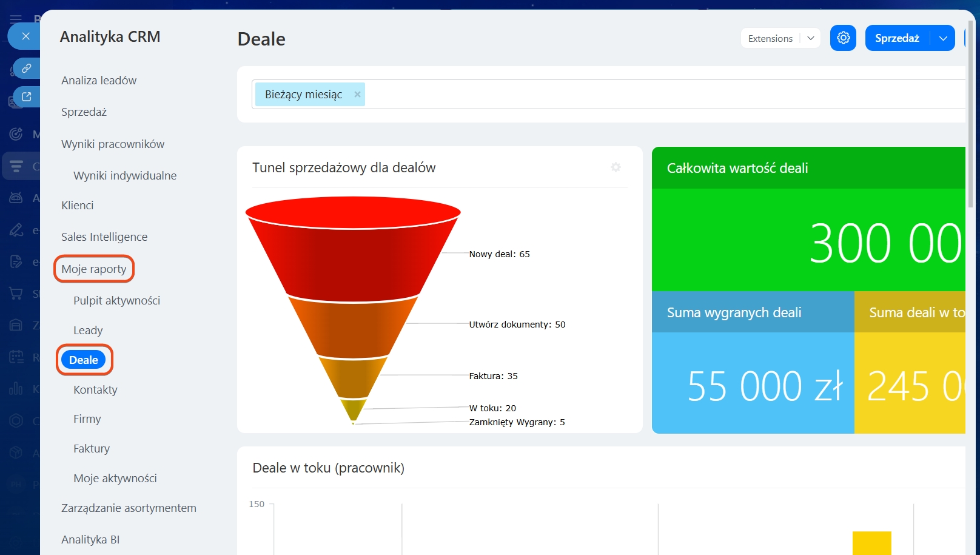
Task: Go to Wyniki indywidualne report
Action: 125,176
